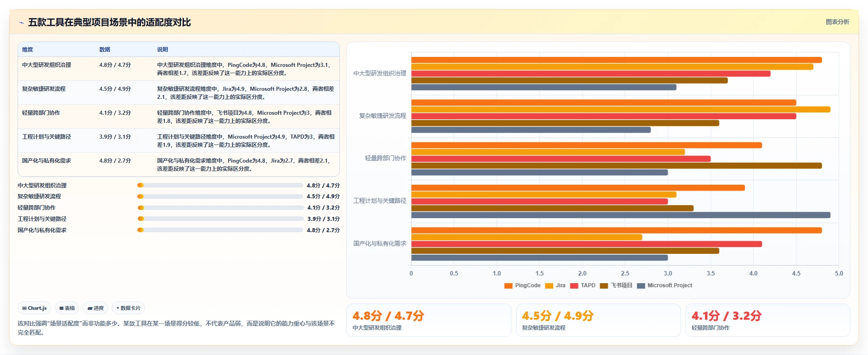Select 复杂敏捷研发流程 in the table's first column

(x=44, y=89)
